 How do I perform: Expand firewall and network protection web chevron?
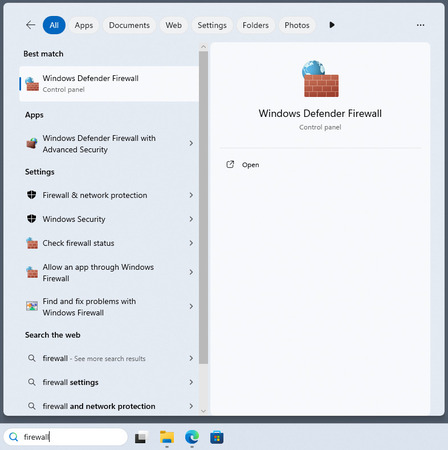click(191, 406)
